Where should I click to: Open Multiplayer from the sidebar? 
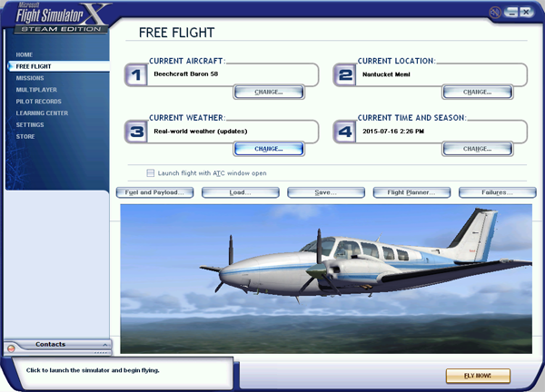(x=36, y=90)
